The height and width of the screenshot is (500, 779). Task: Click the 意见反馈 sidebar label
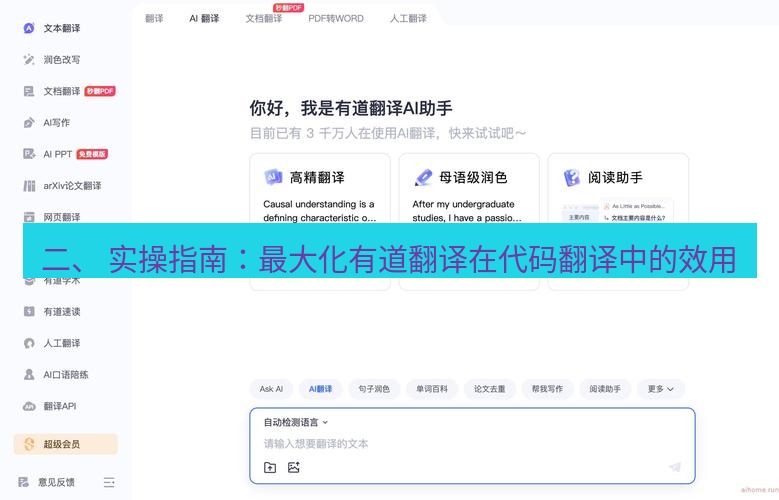pyautogui.click(x=56, y=482)
